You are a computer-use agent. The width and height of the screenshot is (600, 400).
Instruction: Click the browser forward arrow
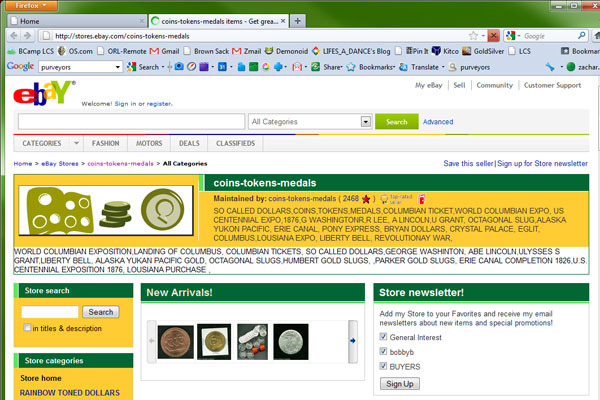[28, 36]
